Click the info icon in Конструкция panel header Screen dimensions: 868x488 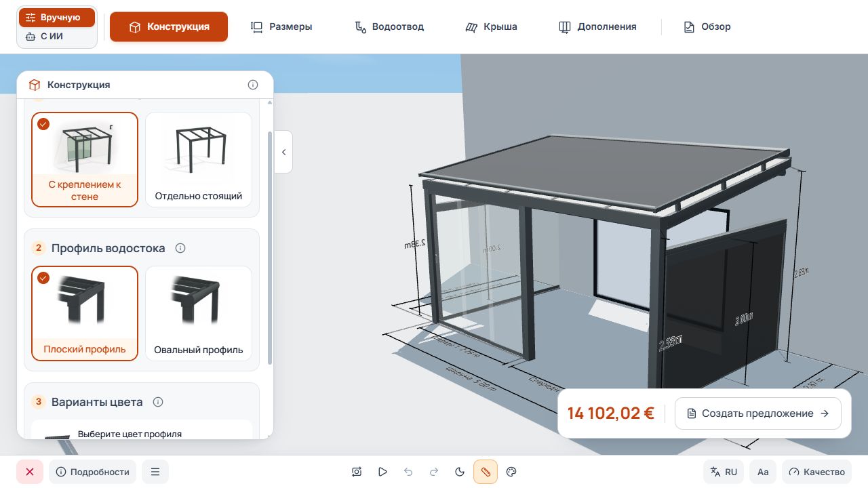[x=253, y=85]
